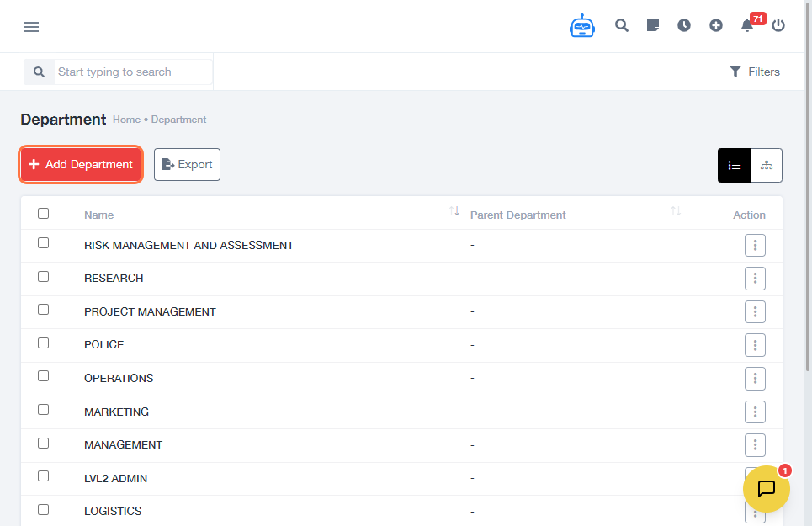
Task: Select the list view toggle
Action: (x=734, y=166)
